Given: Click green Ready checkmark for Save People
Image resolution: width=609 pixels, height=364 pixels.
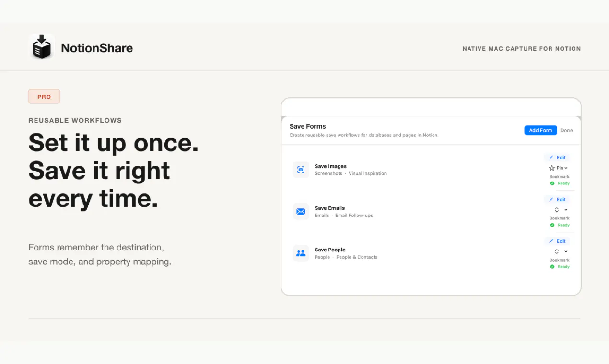Looking at the screenshot, I should pos(552,267).
